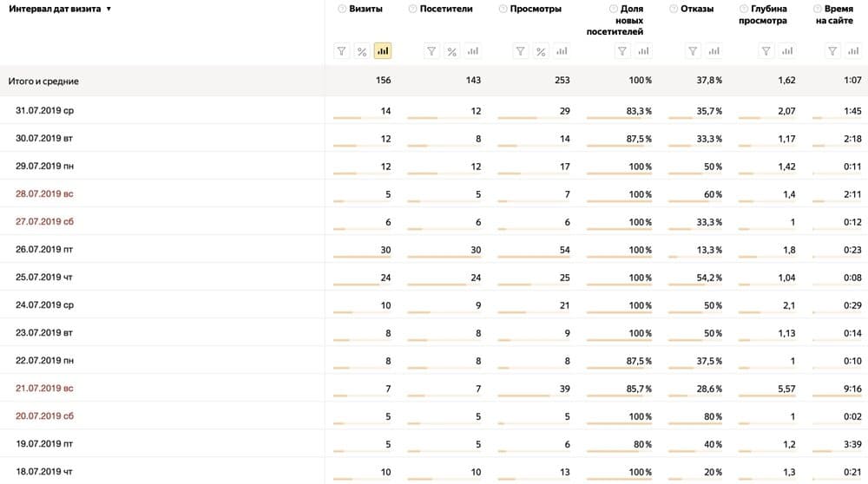868x484 pixels.
Task: Click the chart icon under Глубина просмотра
Action: 786,51
